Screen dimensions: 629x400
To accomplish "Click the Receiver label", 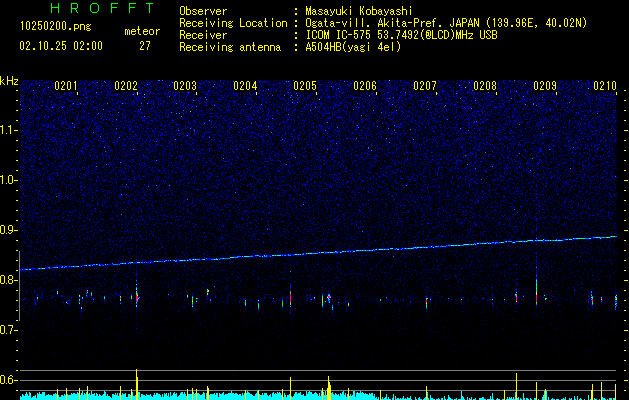I will coord(203,35).
